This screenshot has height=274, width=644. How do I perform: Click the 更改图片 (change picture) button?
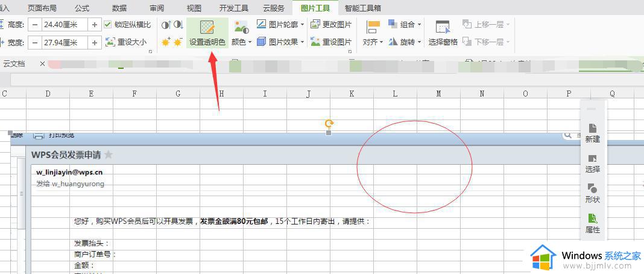click(332, 25)
